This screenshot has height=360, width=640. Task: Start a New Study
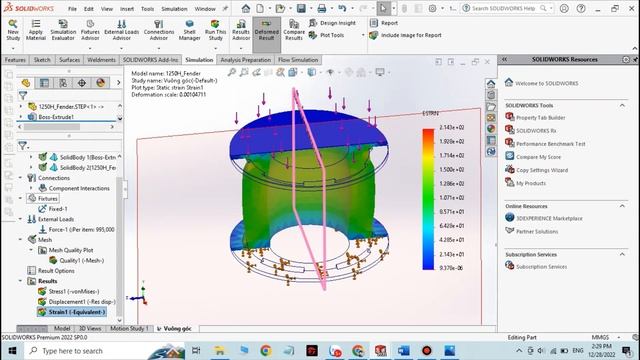13,30
